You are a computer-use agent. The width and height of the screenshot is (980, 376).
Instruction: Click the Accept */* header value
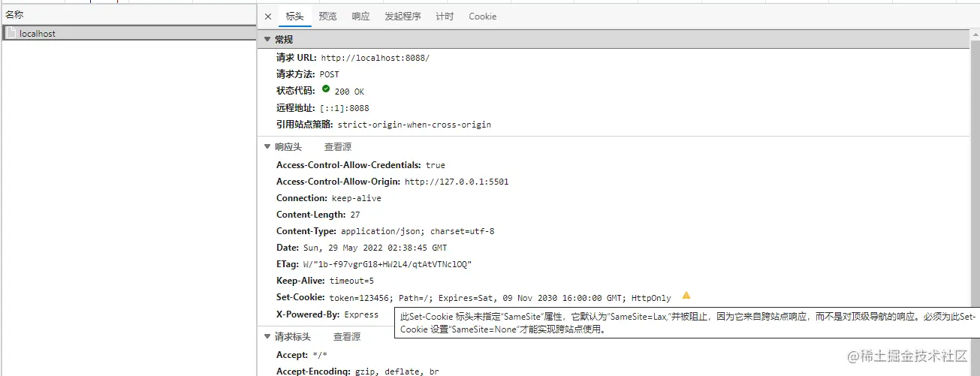point(319,355)
